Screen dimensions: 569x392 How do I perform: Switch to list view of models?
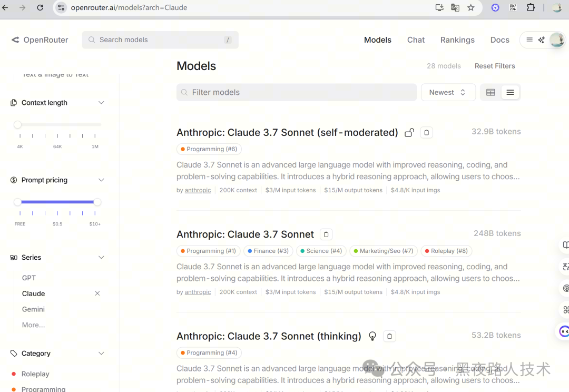(x=510, y=92)
